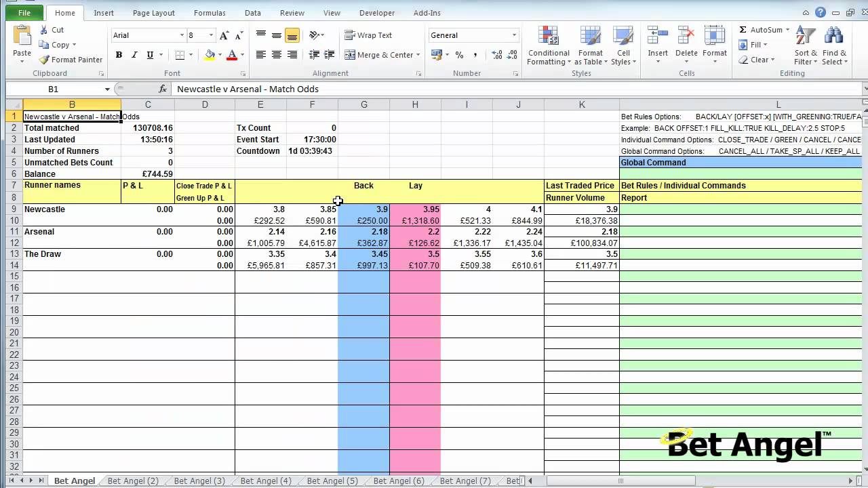Open the Arial font name dropdown

coord(182,35)
